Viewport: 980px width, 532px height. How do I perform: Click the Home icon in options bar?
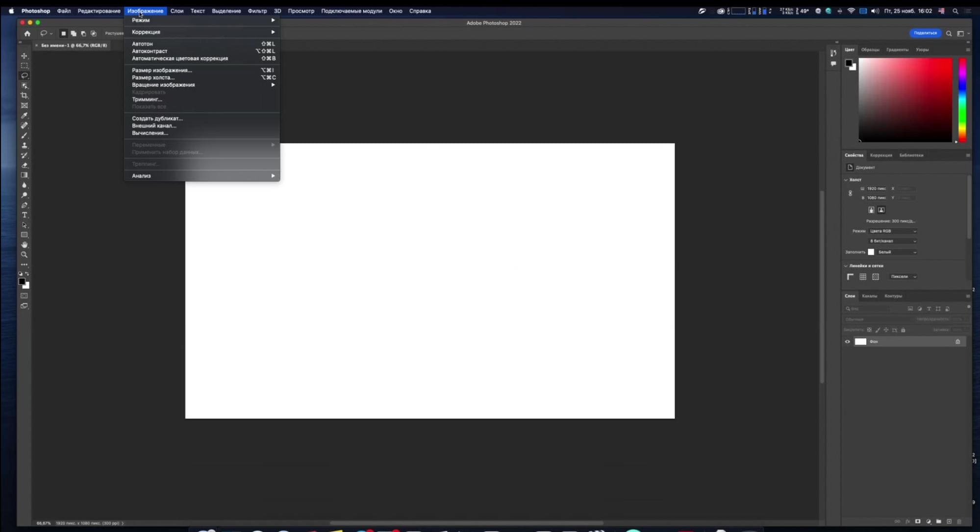pyautogui.click(x=27, y=33)
